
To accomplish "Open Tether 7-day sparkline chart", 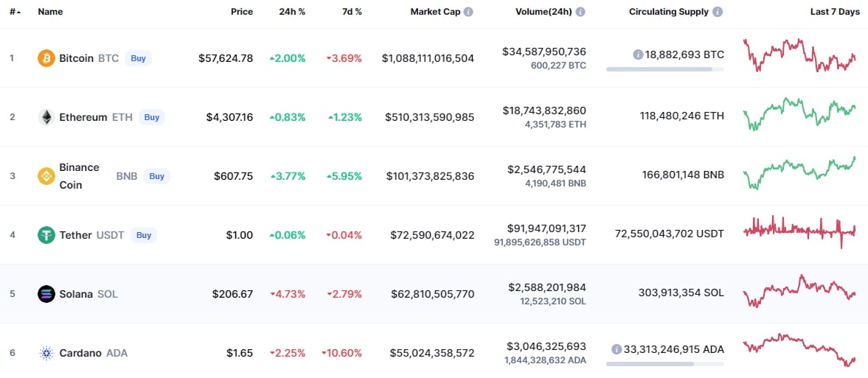I will (799, 232).
